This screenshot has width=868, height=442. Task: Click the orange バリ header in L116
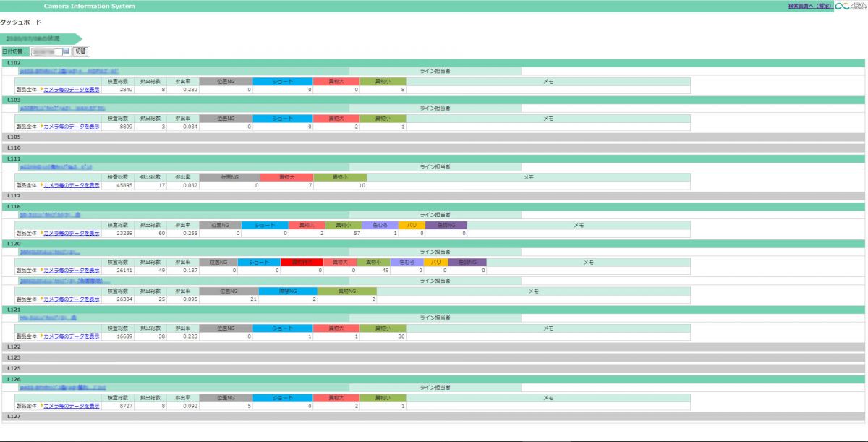pos(412,225)
